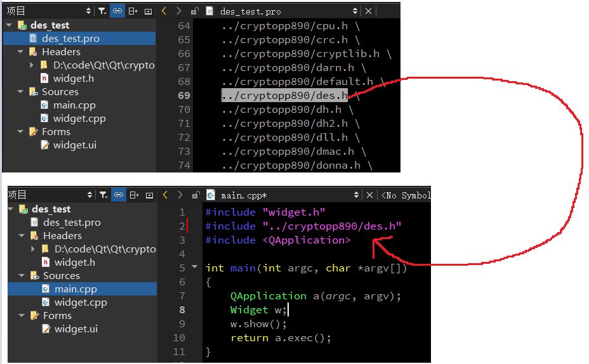Close sidebar panel icon next to des_test.pro editor
This screenshot has height=364, width=589.
click(148, 11)
